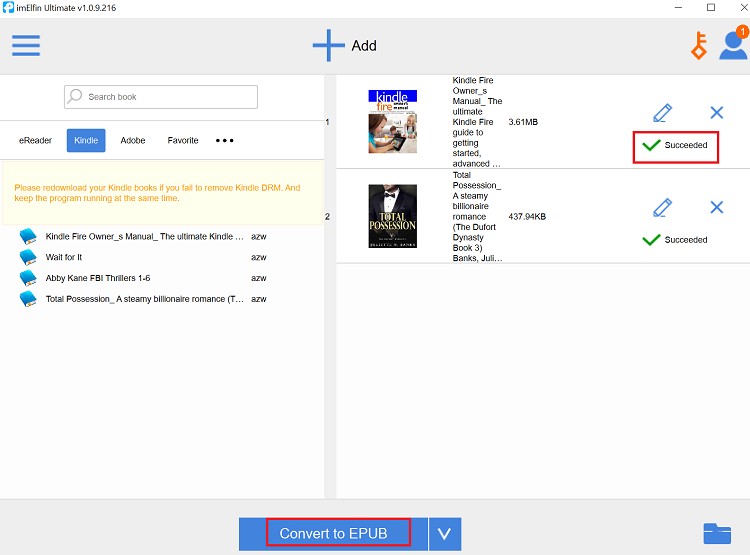Switch to the Favorite tab
The height and width of the screenshot is (555, 750).
(x=183, y=140)
